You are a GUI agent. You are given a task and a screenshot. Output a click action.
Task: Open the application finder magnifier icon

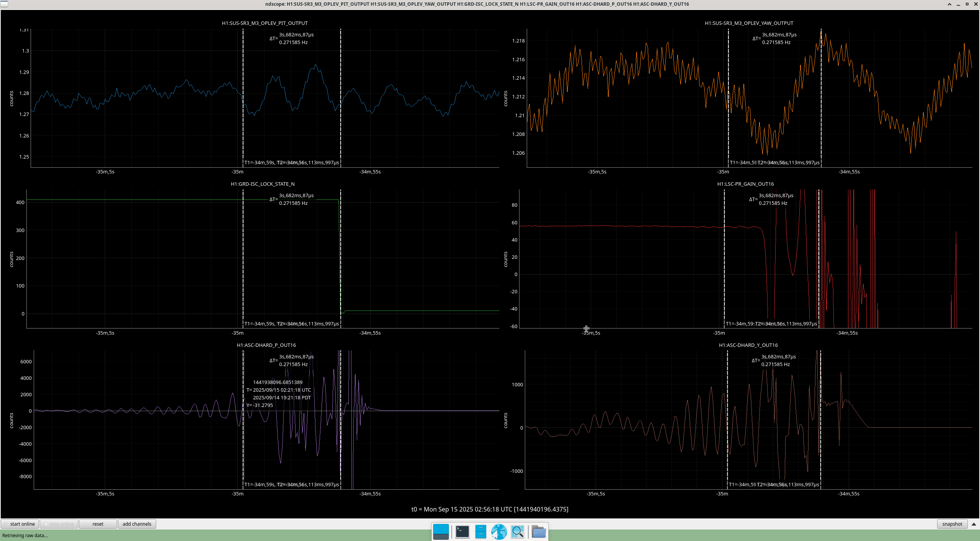tap(518, 531)
